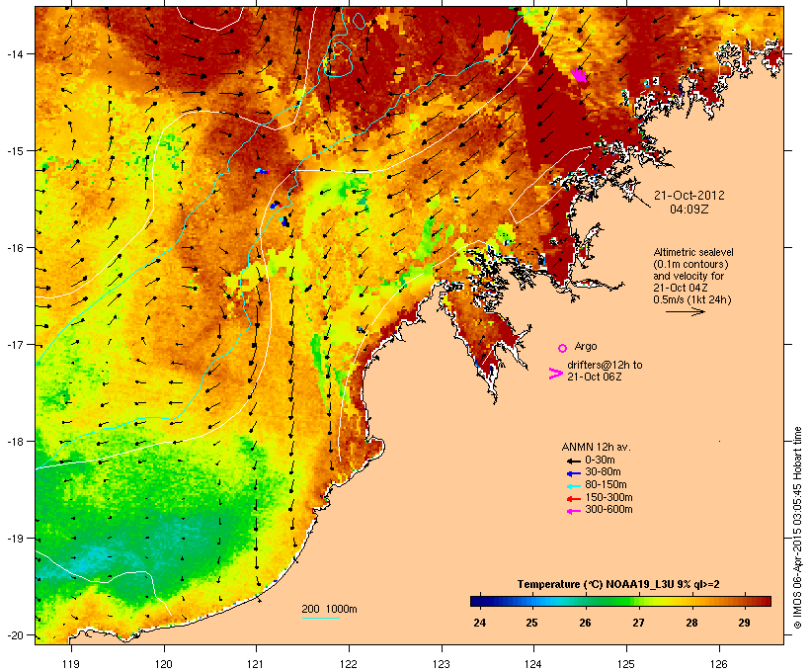This screenshot has height=672, width=810.
Task: Click the 'ANMN 12h av.' legend heading
Action: click(x=596, y=447)
